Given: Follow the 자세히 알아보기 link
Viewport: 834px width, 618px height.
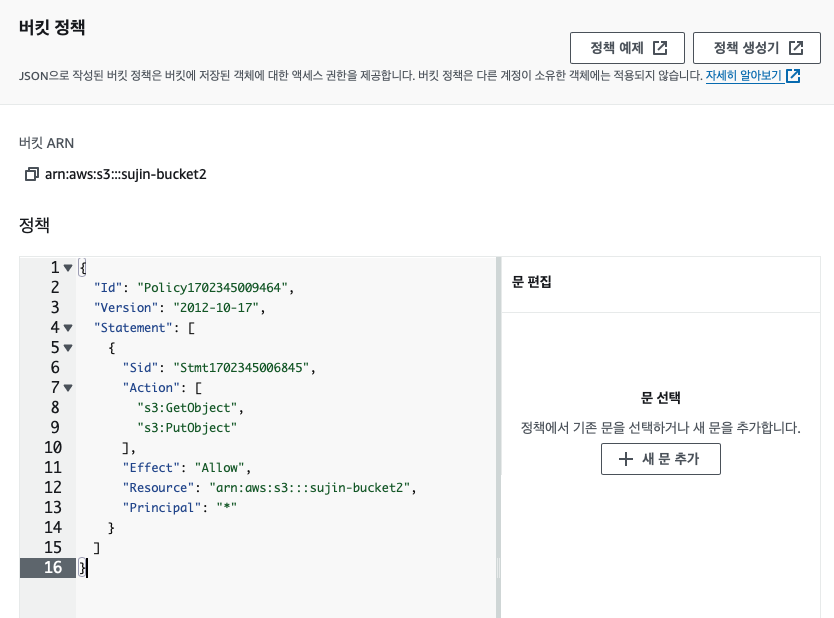Looking at the screenshot, I should pyautogui.click(x=743, y=76).
